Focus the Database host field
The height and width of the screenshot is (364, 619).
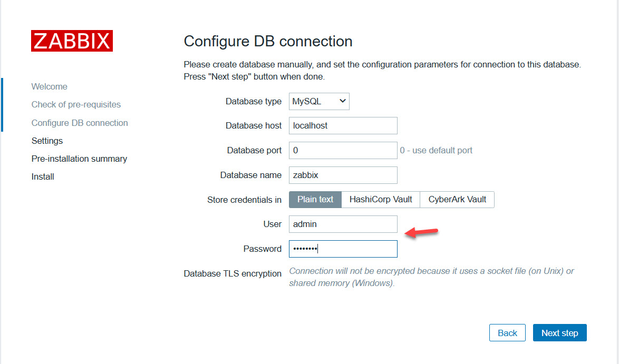coord(343,126)
